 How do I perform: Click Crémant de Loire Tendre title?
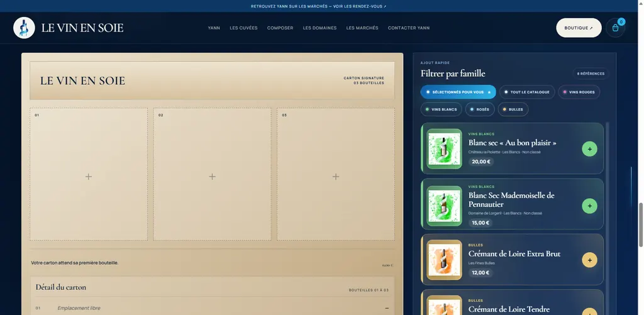pos(509,309)
